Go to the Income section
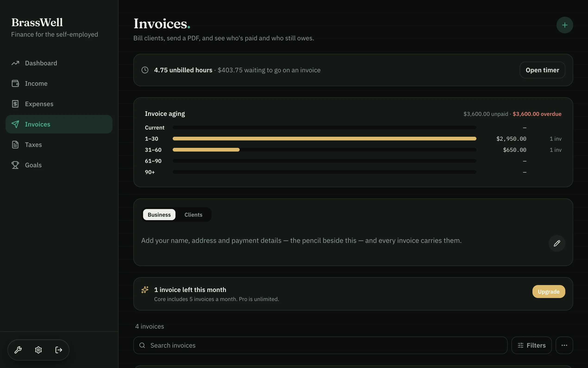 pos(59,83)
